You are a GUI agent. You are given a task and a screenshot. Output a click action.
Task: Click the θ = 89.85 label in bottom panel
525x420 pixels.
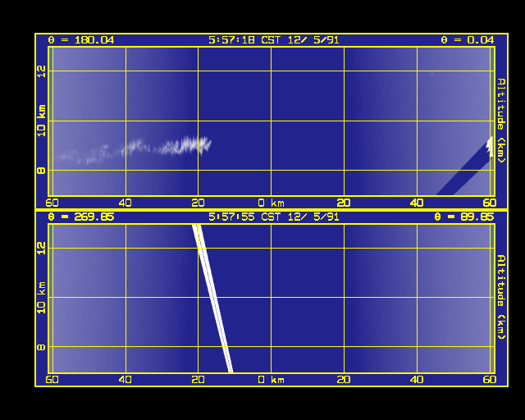pyautogui.click(x=464, y=217)
